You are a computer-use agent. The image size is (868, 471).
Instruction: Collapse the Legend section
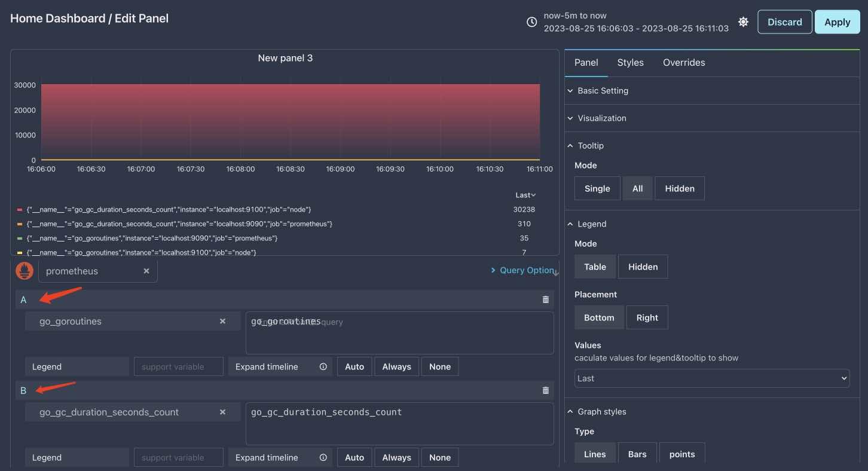coord(712,224)
